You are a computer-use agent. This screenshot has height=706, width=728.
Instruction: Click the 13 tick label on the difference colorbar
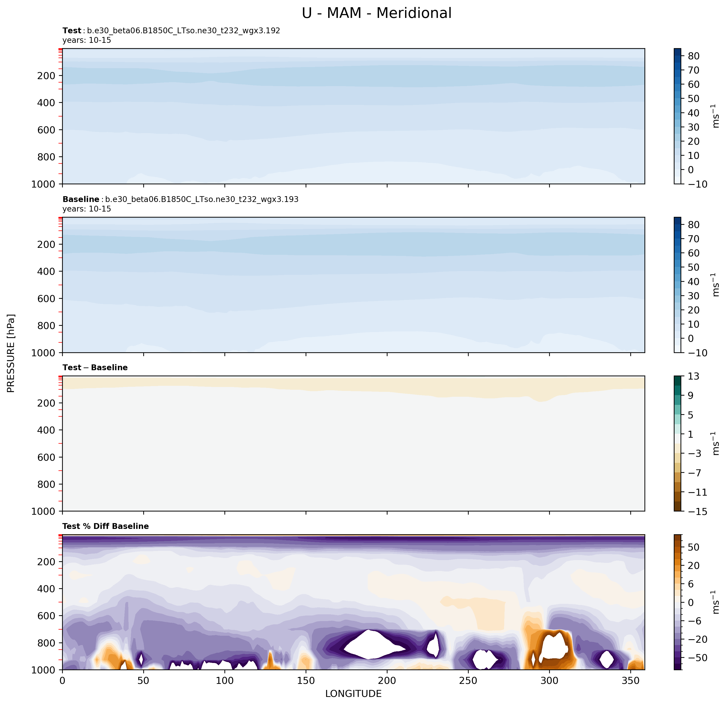tap(693, 377)
